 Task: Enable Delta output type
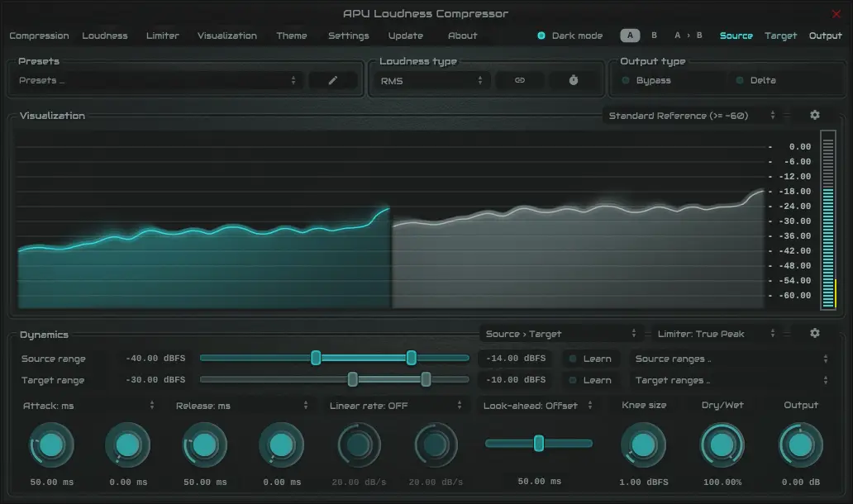[755, 80]
